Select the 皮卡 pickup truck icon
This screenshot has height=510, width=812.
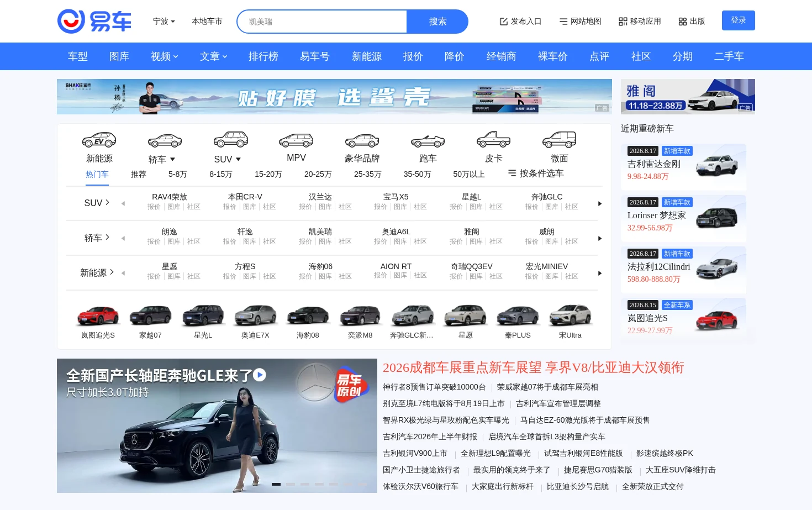pos(493,139)
